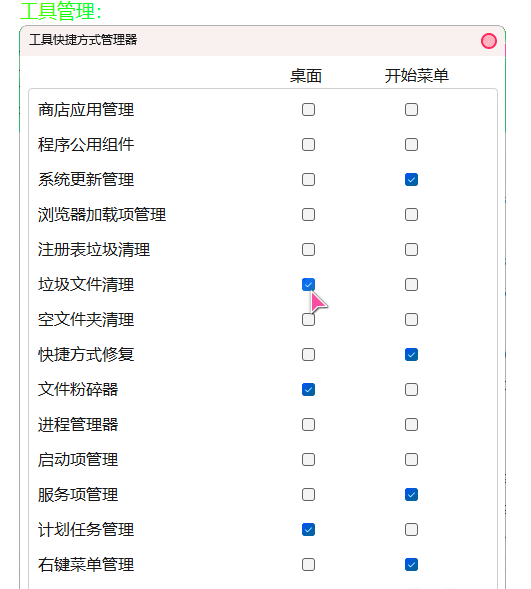Check start menu box for 进程管理器

point(411,424)
